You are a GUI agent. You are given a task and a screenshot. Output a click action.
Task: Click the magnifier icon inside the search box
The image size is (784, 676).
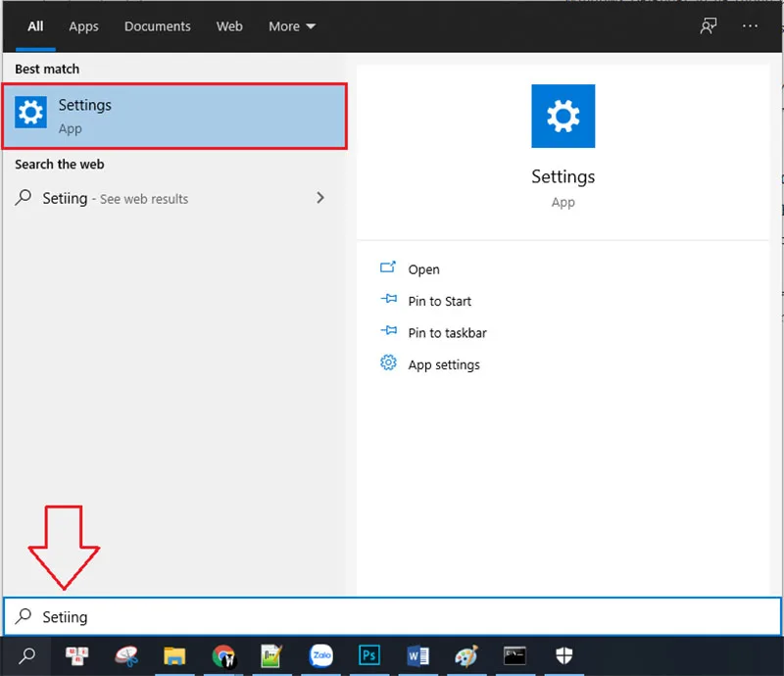tap(23, 616)
